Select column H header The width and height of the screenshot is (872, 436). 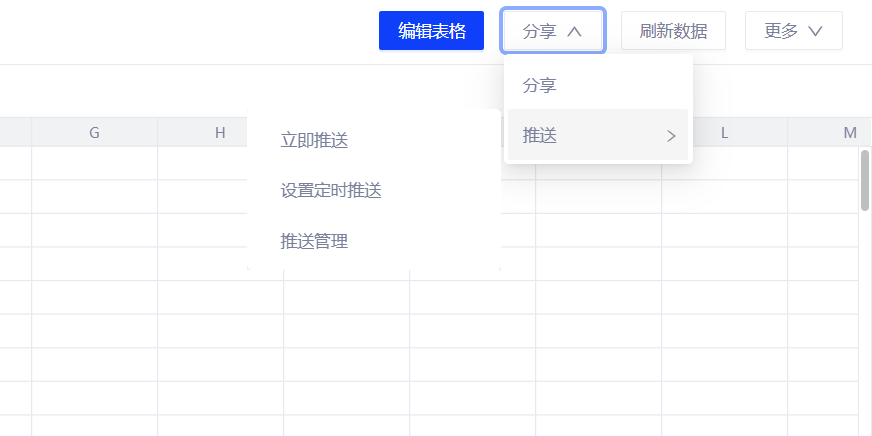(220, 133)
